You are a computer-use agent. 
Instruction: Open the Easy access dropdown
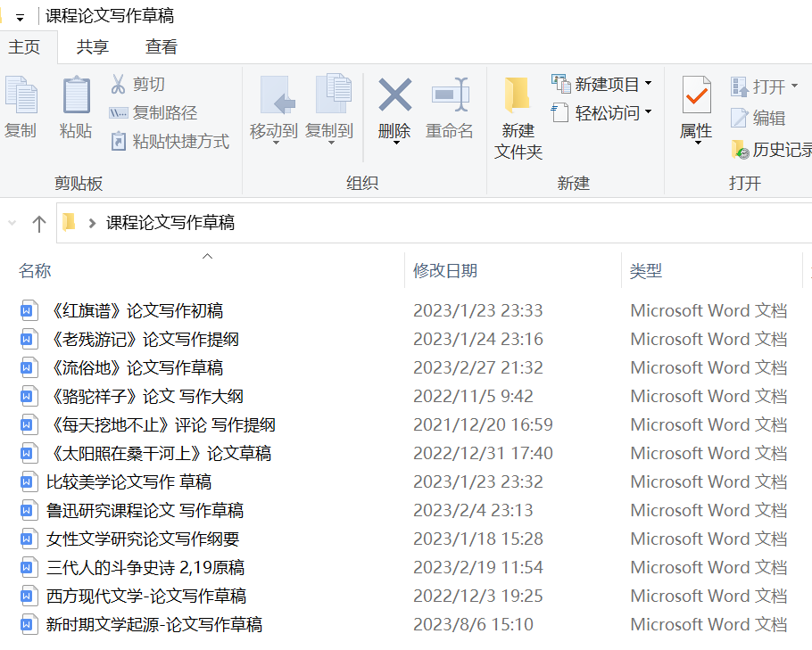point(648,112)
